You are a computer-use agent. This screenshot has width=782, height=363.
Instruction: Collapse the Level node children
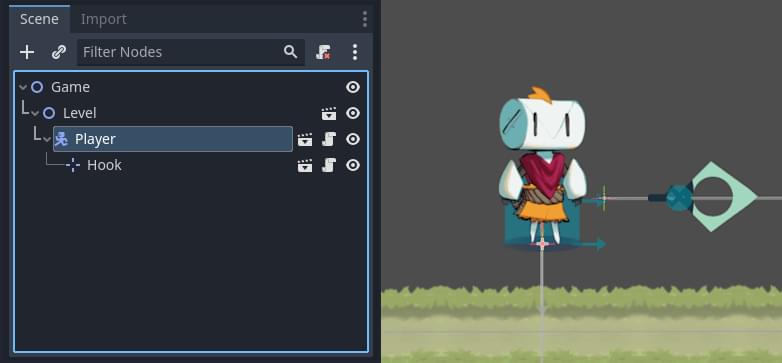click(x=34, y=113)
